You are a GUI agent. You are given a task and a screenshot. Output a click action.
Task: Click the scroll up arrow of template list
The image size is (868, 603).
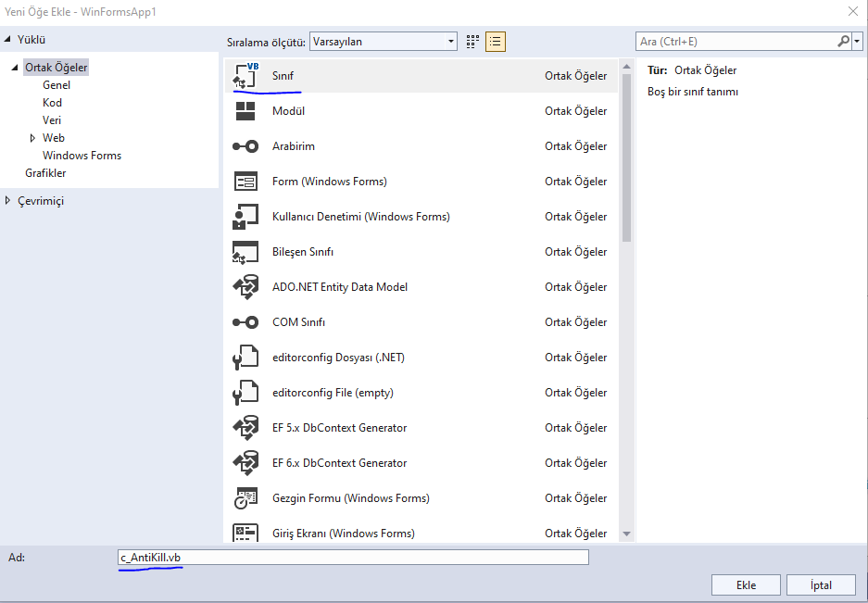tap(626, 67)
